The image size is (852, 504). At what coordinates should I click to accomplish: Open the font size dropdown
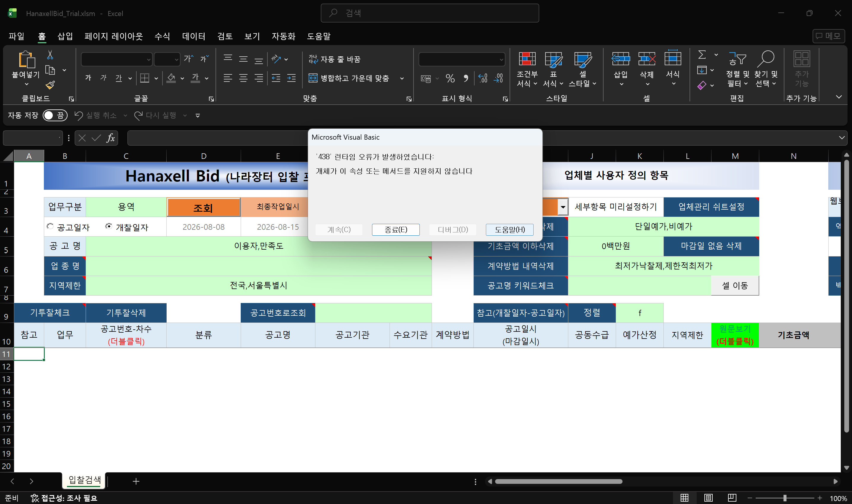[177, 59]
